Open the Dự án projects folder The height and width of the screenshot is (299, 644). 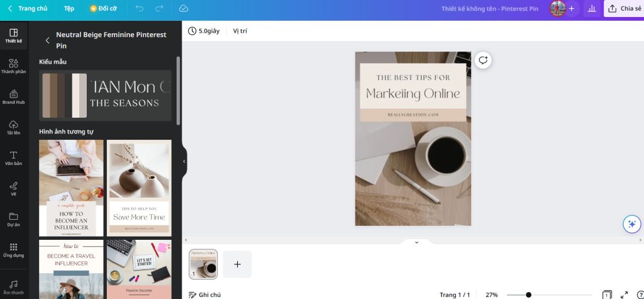click(13, 219)
